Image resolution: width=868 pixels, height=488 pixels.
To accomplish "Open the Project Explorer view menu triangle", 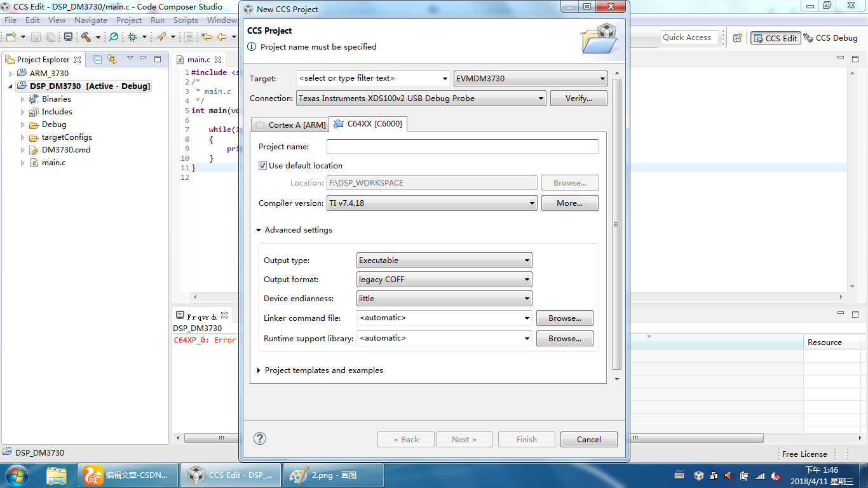I will click(130, 58).
